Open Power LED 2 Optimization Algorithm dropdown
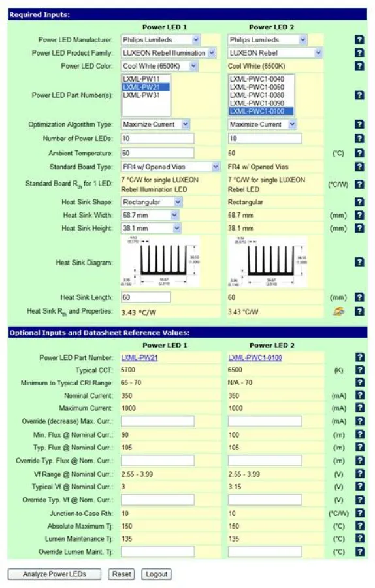Image resolution: width=375 pixels, height=588 pixels. [263, 125]
